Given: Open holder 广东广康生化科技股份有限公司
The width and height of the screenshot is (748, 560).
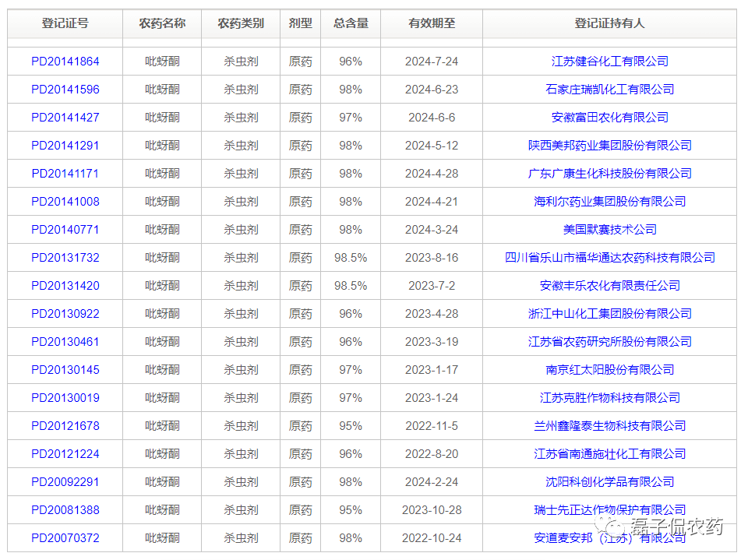Looking at the screenshot, I should coord(609,174).
